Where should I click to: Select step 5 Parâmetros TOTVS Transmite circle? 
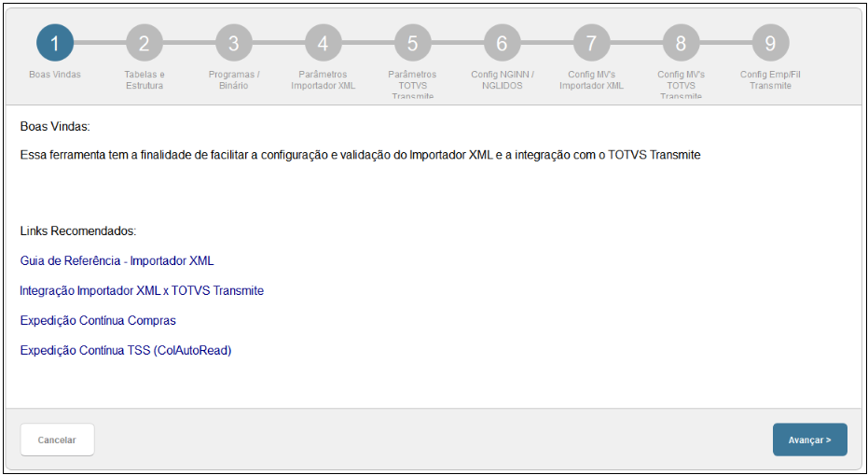pyautogui.click(x=412, y=43)
